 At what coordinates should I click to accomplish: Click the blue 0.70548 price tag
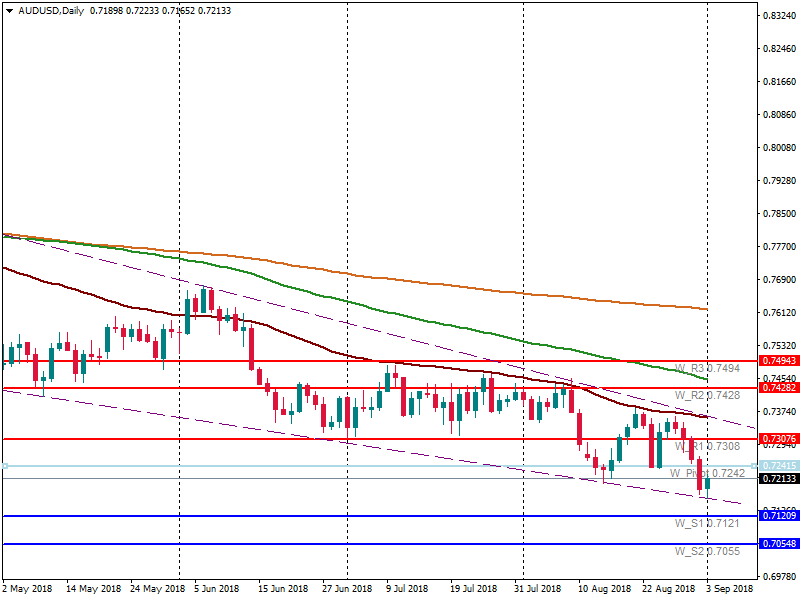[x=778, y=544]
